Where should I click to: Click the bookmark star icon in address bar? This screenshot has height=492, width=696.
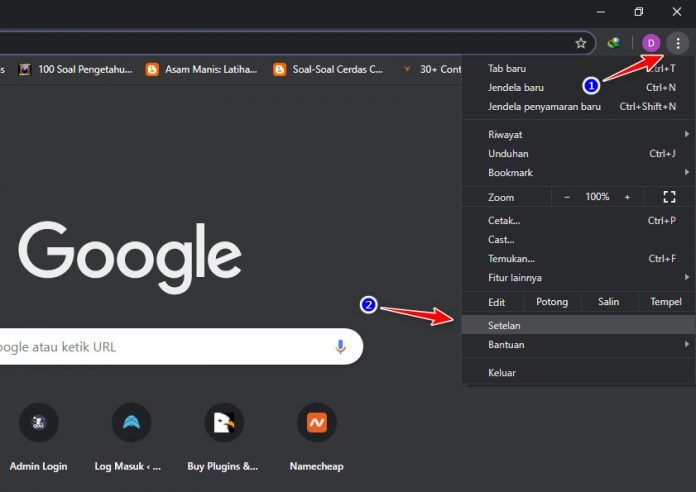click(581, 43)
